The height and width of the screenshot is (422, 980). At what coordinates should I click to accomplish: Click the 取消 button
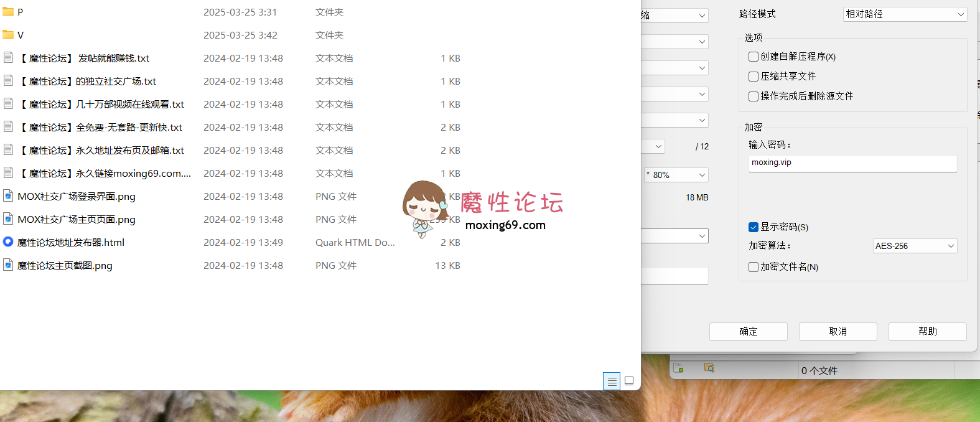pyautogui.click(x=838, y=332)
